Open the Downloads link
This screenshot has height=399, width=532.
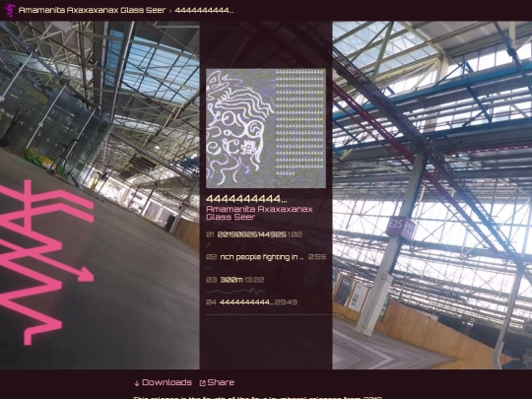(166, 382)
